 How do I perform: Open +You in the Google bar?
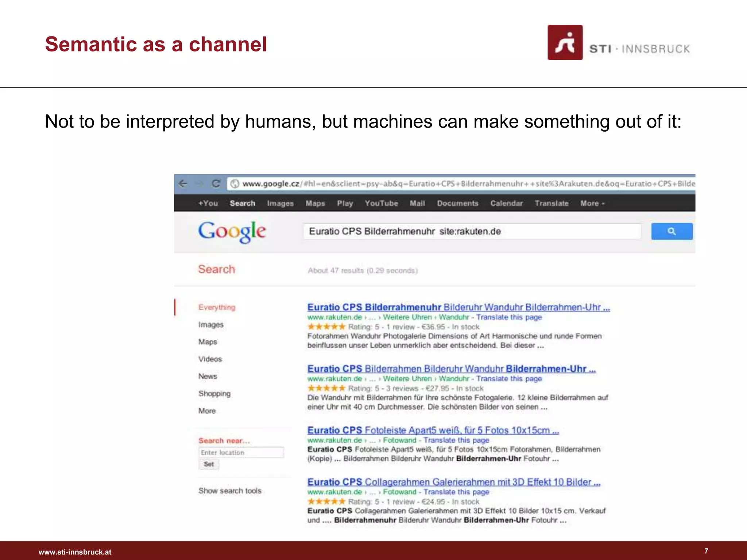click(208, 203)
